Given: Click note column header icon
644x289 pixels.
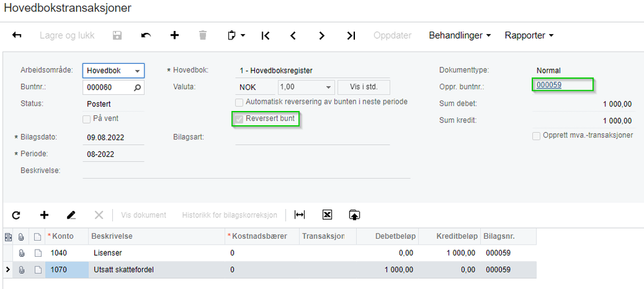Looking at the screenshot, I should point(37,237).
